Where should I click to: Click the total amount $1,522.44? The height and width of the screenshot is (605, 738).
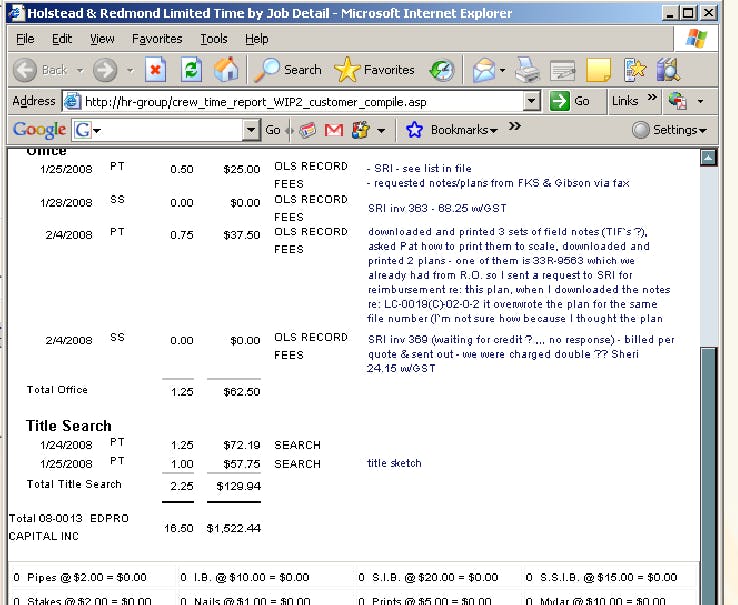click(x=233, y=528)
